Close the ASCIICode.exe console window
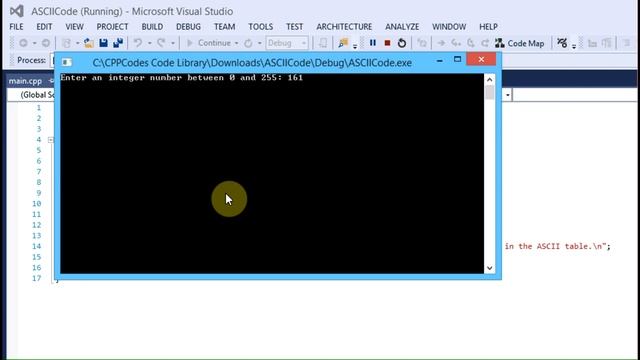 click(x=481, y=60)
